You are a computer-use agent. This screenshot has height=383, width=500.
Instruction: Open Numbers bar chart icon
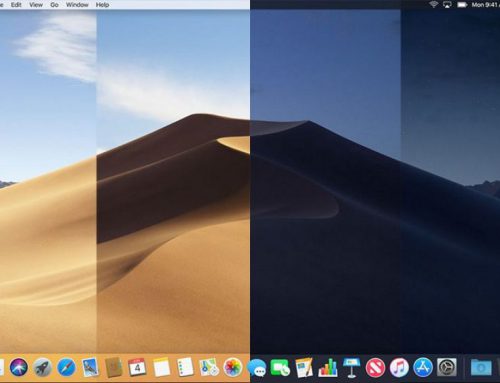point(328,368)
